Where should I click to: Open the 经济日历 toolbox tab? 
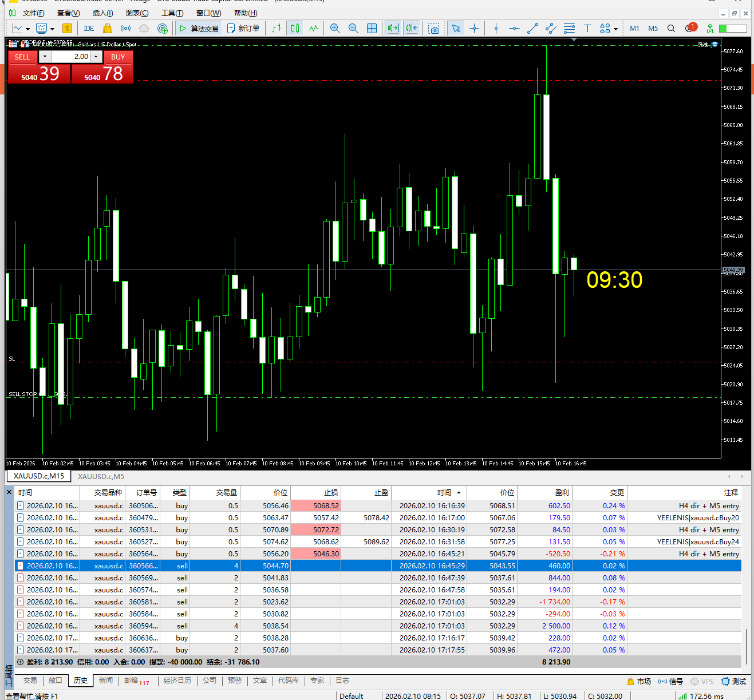point(177,681)
